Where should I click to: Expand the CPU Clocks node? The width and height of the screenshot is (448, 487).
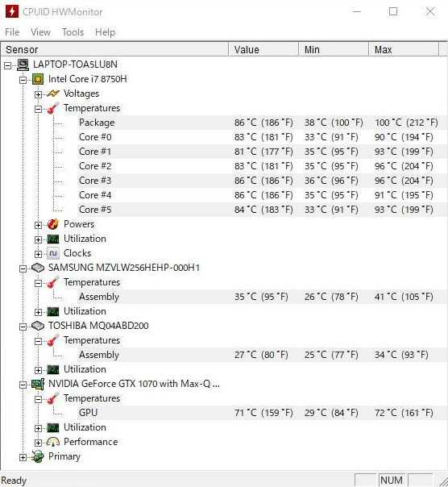point(38,254)
